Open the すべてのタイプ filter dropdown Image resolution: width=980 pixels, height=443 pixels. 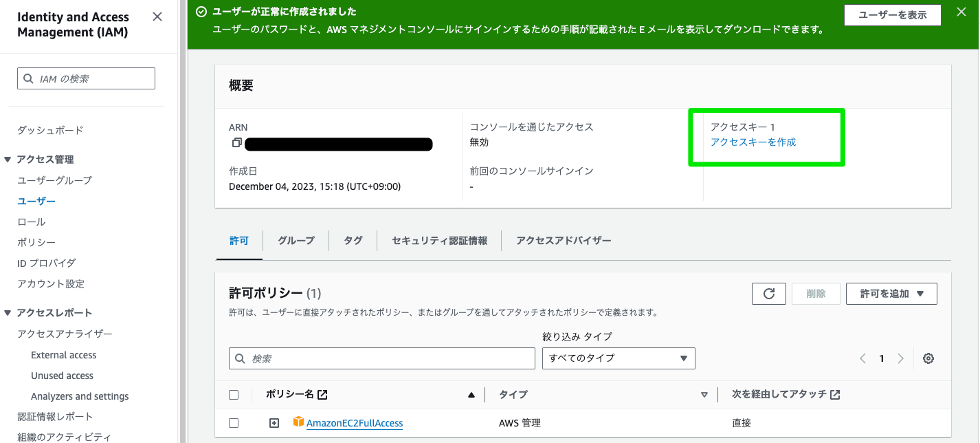[x=618, y=358]
